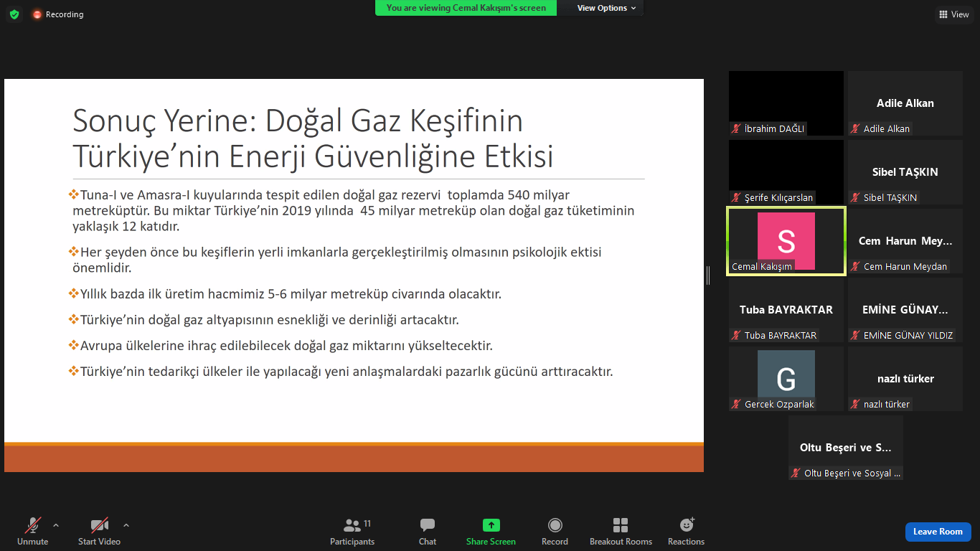The image size is (980, 551).
Task: Open the Participants panel icon
Action: (x=352, y=526)
